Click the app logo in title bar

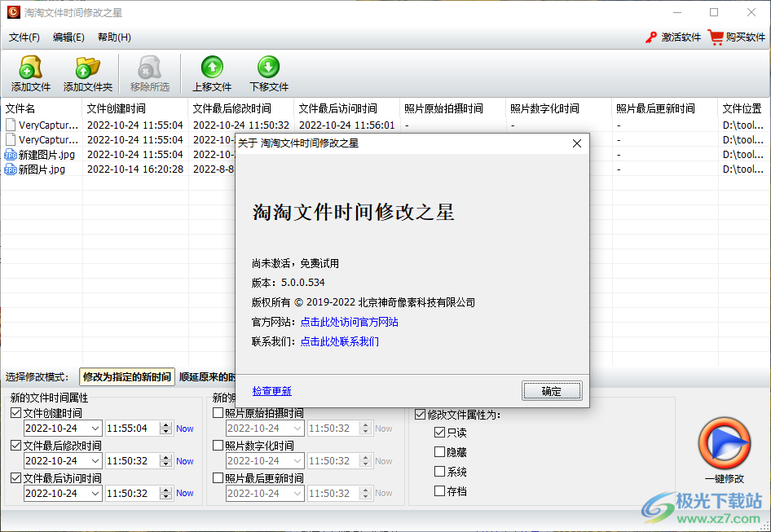[x=13, y=12]
